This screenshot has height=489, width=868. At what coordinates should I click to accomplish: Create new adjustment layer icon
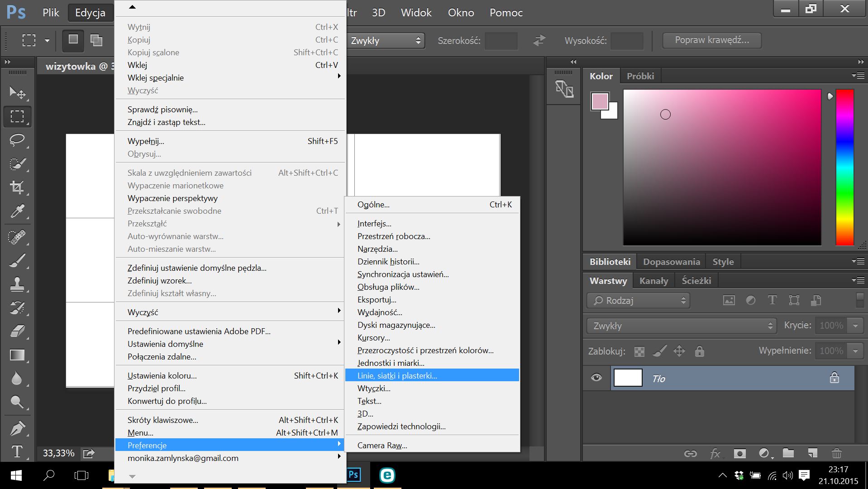[x=764, y=453]
